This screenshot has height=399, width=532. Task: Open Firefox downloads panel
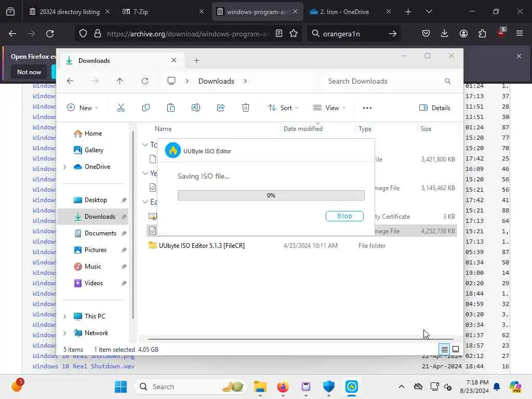pyautogui.click(x=445, y=33)
